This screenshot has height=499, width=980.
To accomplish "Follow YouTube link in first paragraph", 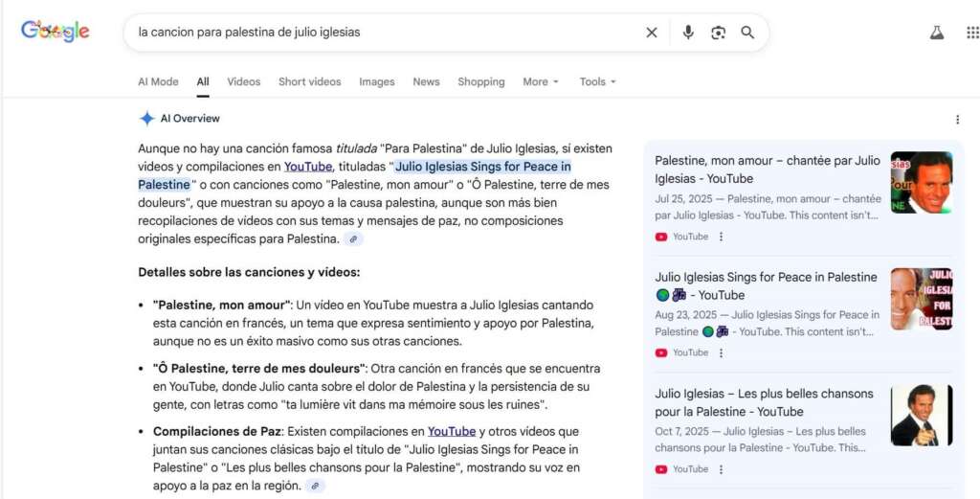I will (x=307, y=167).
